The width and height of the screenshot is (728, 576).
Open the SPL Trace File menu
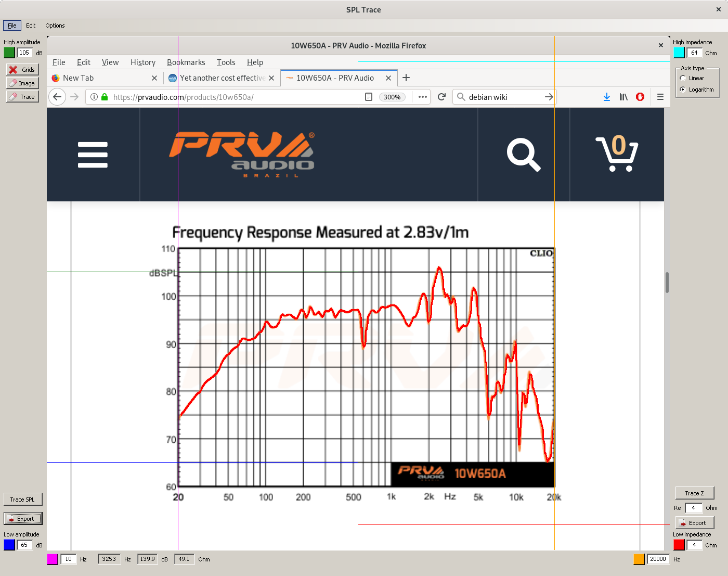pyautogui.click(x=12, y=25)
